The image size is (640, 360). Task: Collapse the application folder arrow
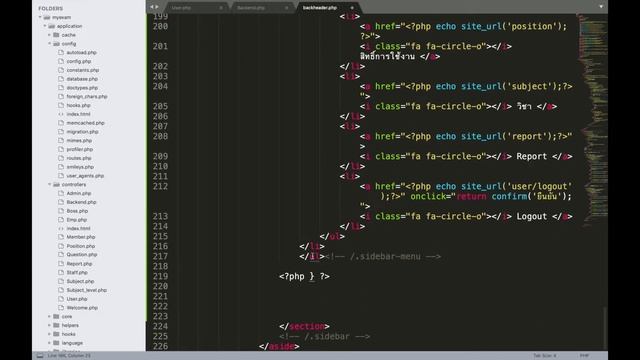click(x=45, y=26)
